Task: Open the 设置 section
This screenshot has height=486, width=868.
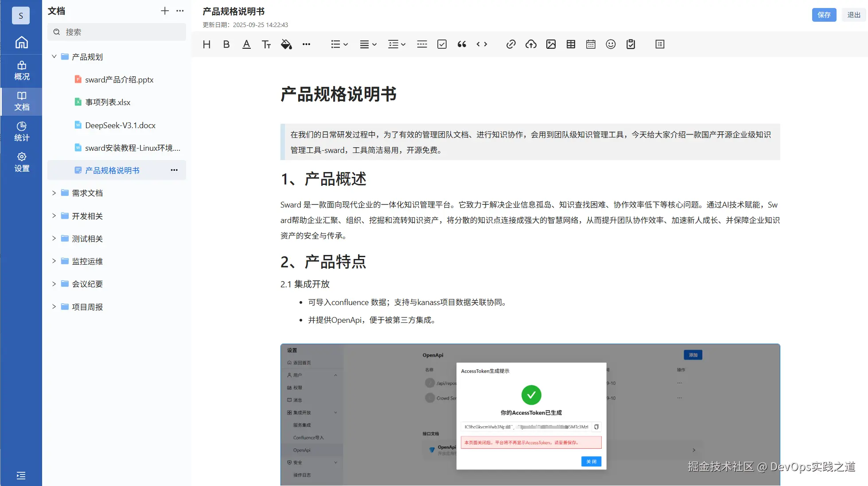Action: 21,162
